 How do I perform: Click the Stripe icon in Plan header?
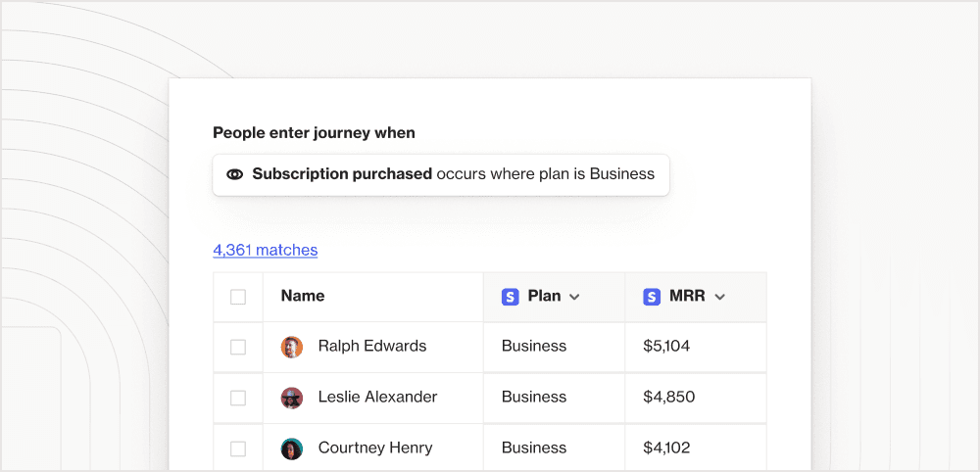pyautogui.click(x=510, y=297)
